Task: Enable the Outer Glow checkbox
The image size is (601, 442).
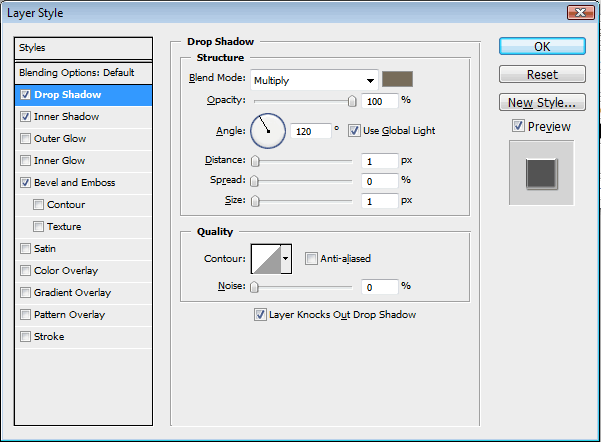Action: pyautogui.click(x=25, y=138)
